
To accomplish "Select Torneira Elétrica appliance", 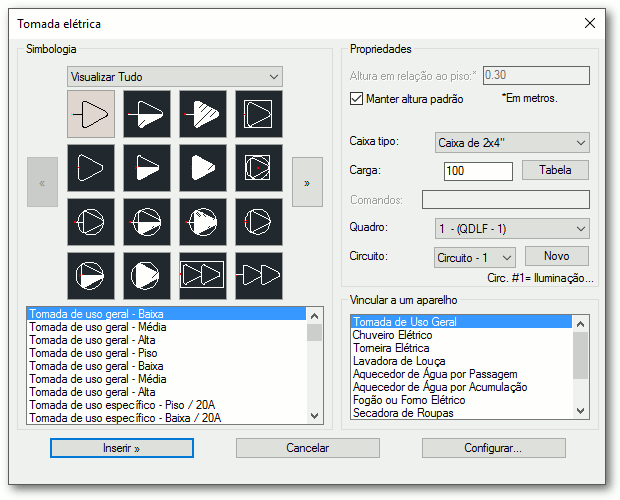I will point(461,348).
